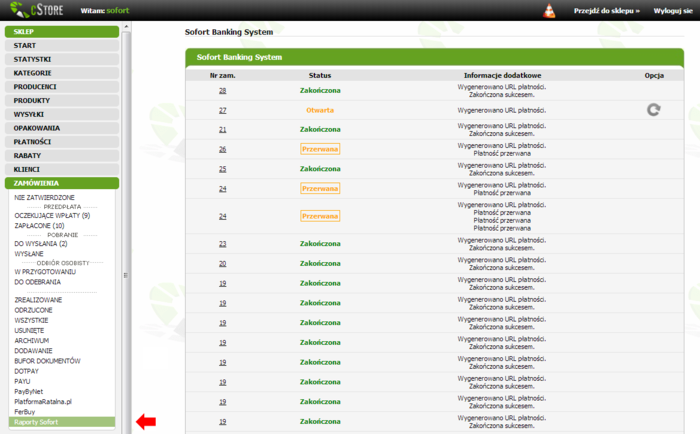Open the DOTPAY submenu item

(x=26, y=371)
